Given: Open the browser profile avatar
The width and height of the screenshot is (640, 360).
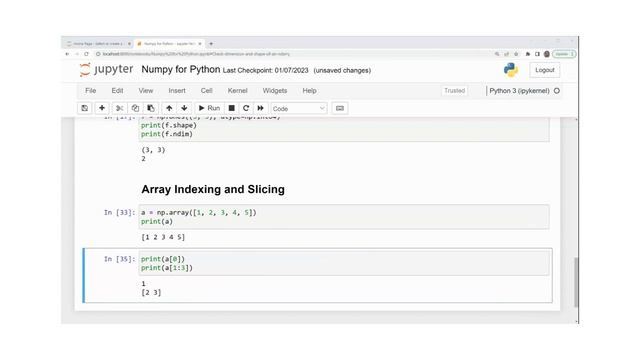Looking at the screenshot, I should (x=547, y=54).
